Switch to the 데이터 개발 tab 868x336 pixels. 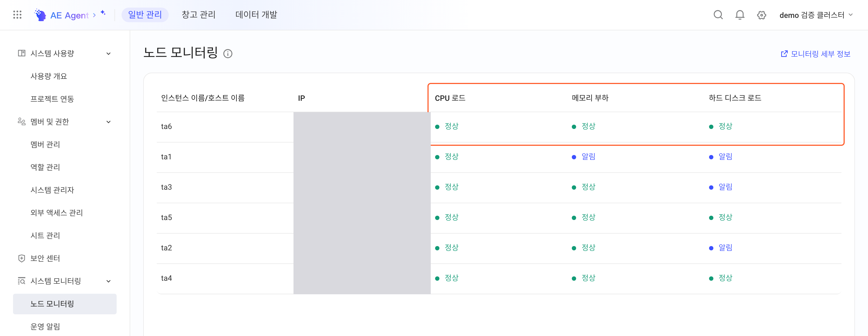point(256,15)
